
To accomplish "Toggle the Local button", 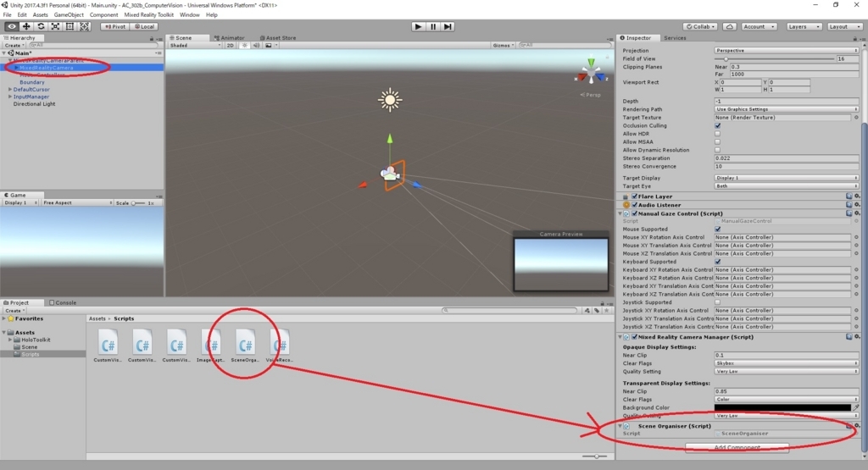I will tap(144, 26).
